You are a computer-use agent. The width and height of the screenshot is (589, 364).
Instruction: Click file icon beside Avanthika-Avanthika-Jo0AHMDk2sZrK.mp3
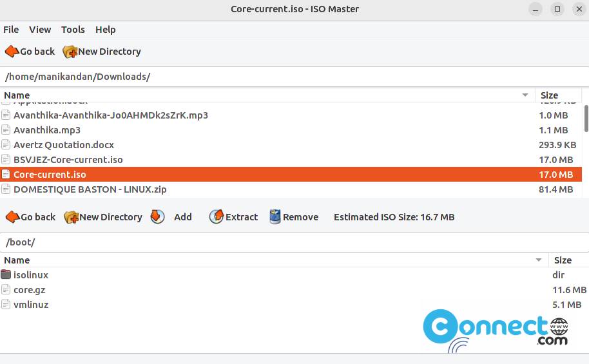click(6, 115)
